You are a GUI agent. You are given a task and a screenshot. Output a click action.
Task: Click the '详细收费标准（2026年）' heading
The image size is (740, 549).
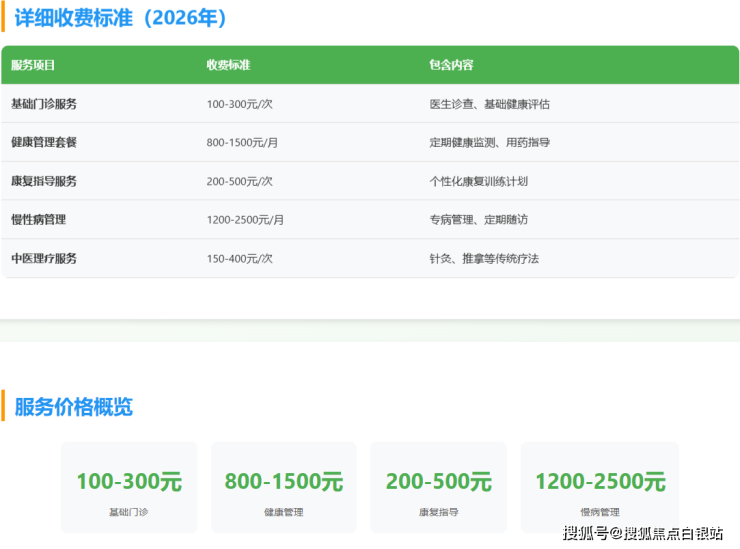pos(121,18)
